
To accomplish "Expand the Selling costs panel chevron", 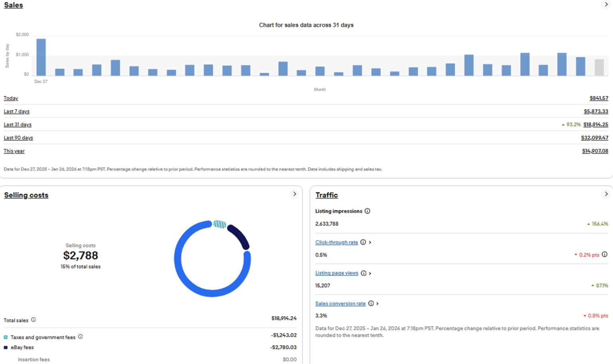I will coord(295,194).
